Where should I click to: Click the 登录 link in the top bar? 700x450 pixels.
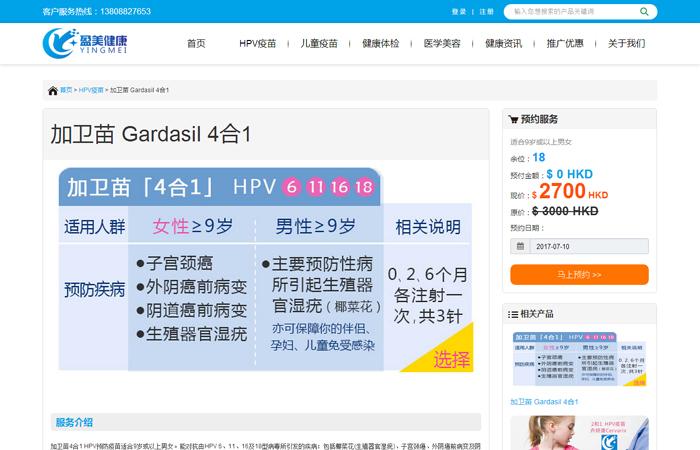[459, 12]
